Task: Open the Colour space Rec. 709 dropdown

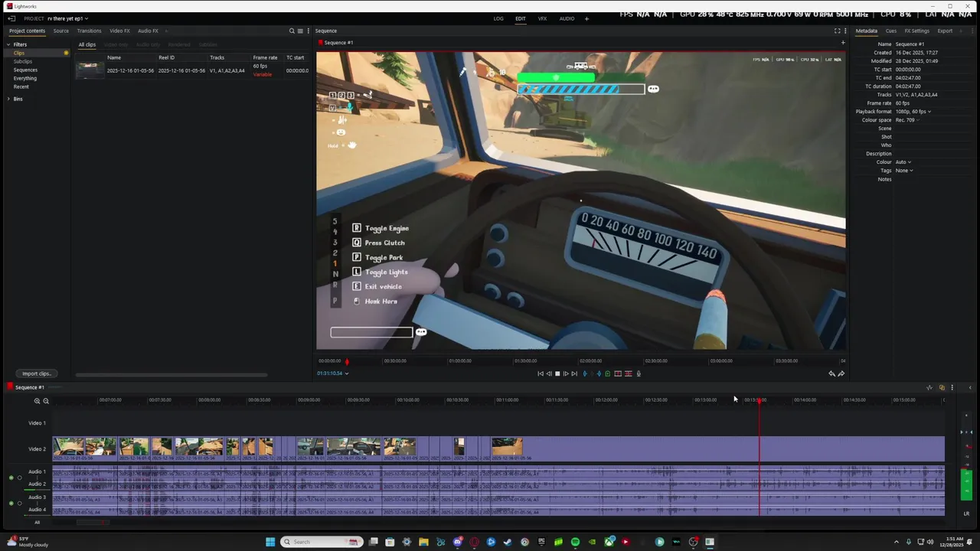Action: 907,120
